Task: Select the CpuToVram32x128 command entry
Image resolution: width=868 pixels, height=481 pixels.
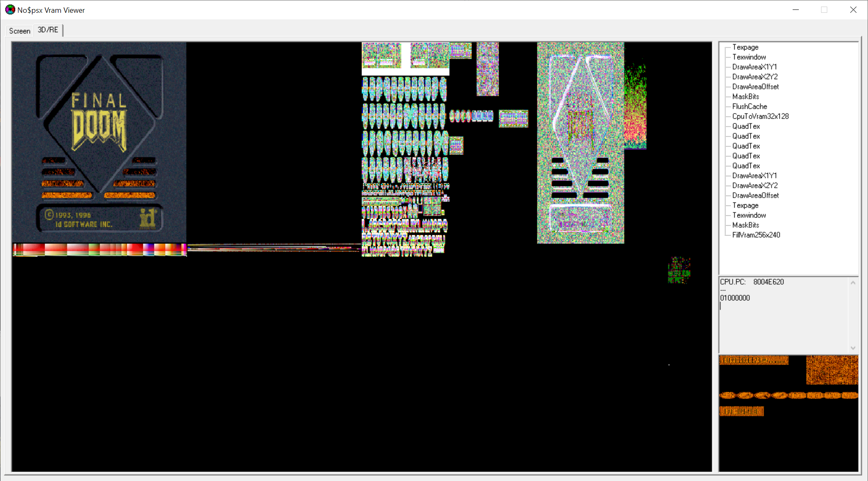Action: coord(760,116)
